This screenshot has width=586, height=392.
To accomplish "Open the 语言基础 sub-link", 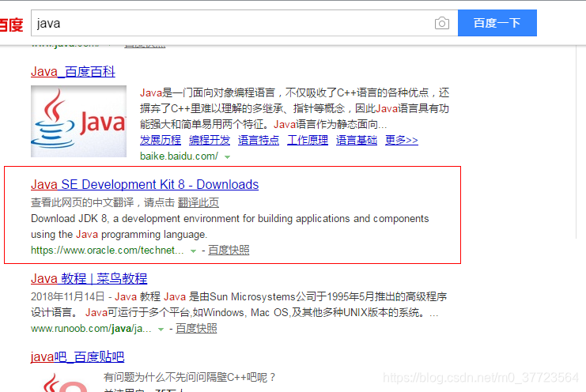I will point(357,141).
